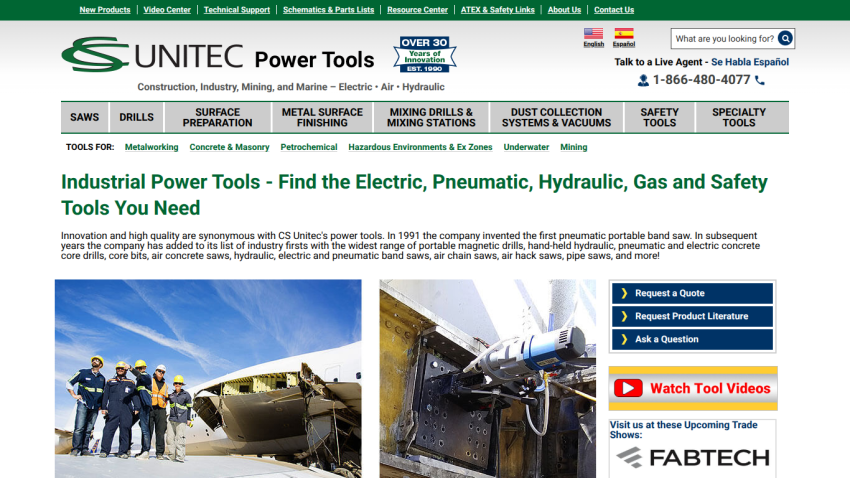Click Watch Tool Videos banner

point(693,388)
